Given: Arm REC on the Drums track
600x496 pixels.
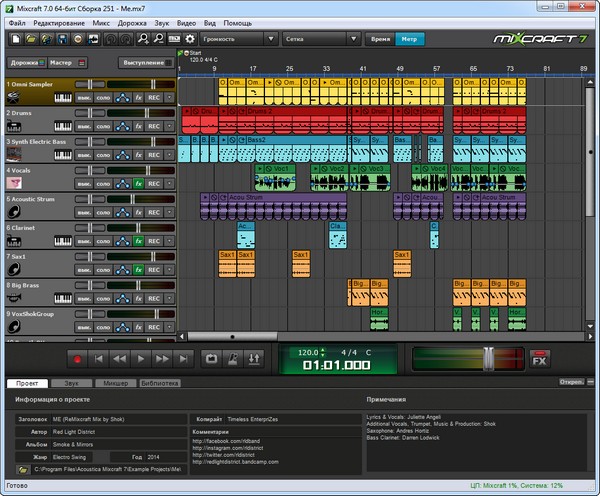Looking at the screenshot, I should pos(154,127).
